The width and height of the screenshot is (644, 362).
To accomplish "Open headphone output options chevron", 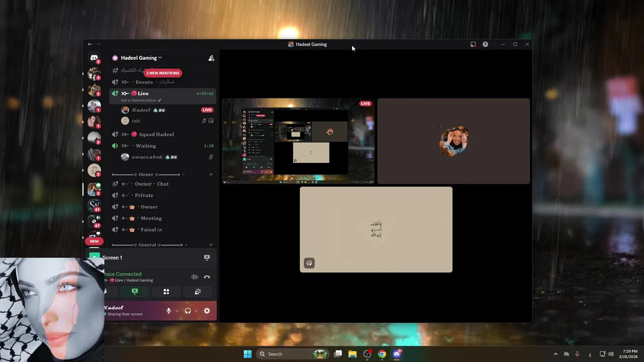I will pyautogui.click(x=196, y=311).
